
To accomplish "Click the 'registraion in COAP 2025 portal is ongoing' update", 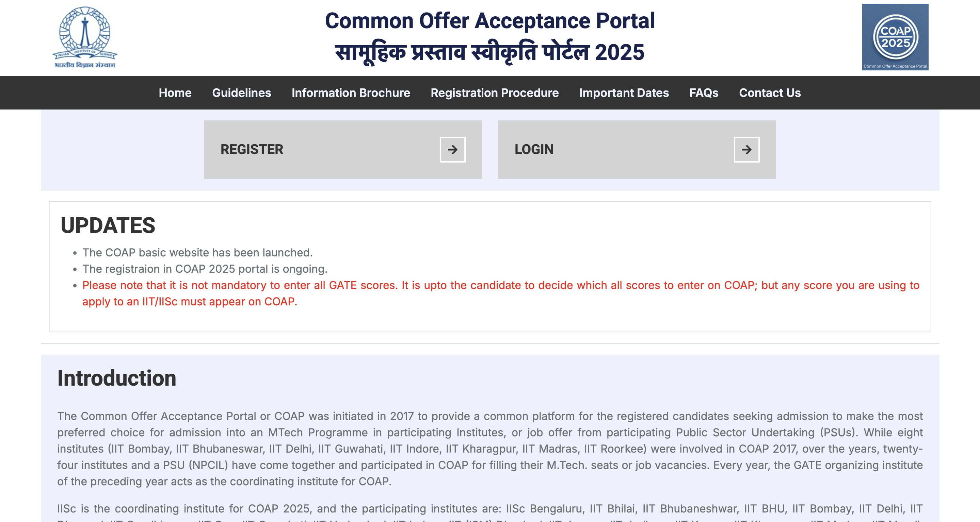I will pyautogui.click(x=205, y=269).
